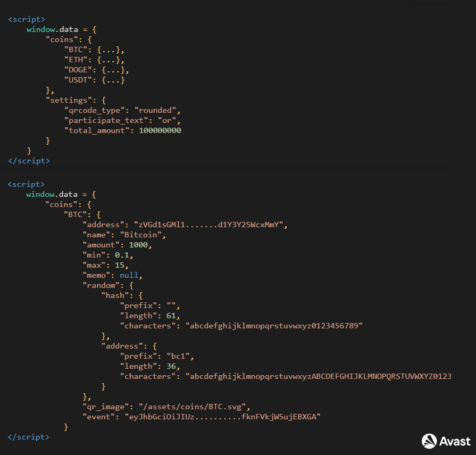The image size is (476, 455).
Task: Click the event string starting eyJhbGciOiJIUz
Action: (222, 417)
